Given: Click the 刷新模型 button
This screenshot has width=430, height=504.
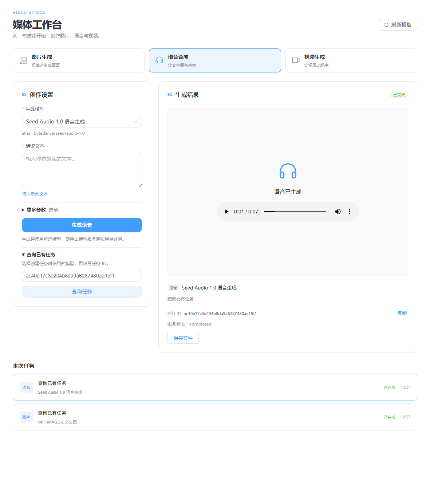Looking at the screenshot, I should (398, 25).
